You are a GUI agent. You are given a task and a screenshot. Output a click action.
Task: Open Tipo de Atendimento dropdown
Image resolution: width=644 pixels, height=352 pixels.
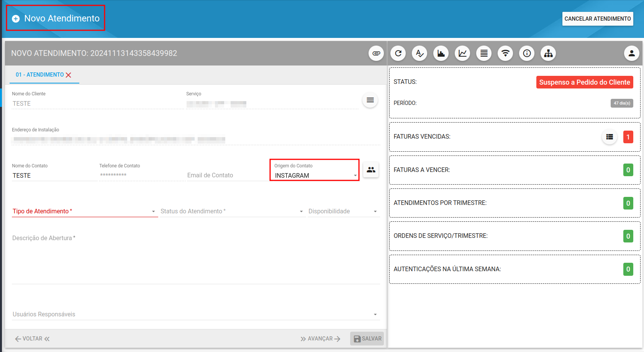[x=84, y=211]
